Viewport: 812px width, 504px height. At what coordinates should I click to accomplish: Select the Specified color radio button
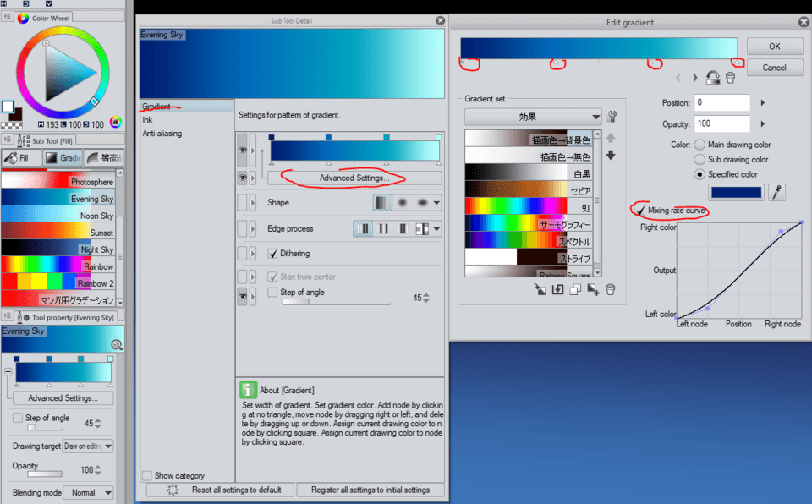700,174
